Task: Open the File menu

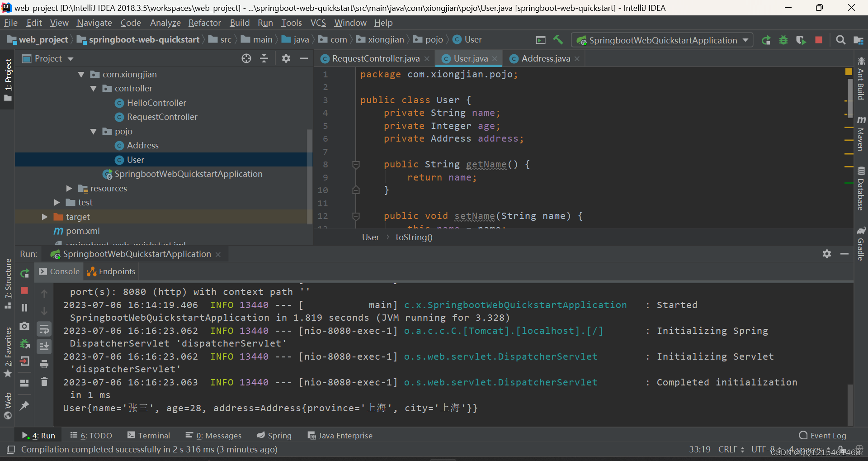Action: [11, 23]
